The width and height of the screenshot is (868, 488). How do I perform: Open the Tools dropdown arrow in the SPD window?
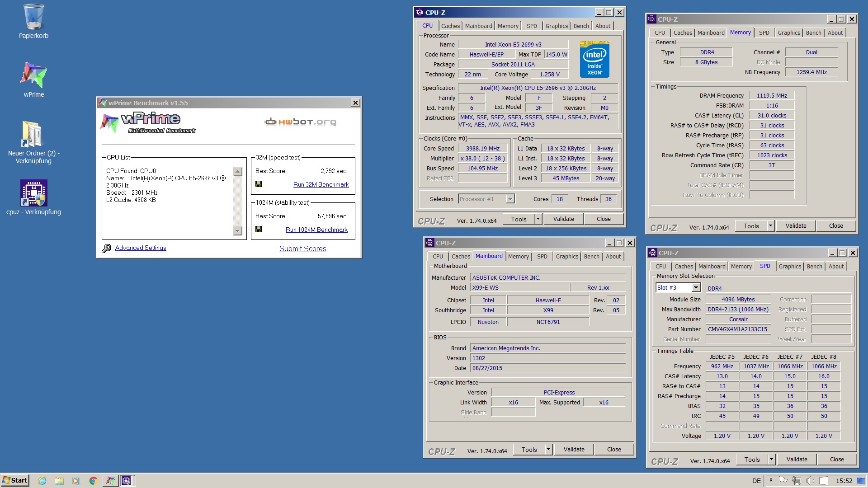click(771, 460)
